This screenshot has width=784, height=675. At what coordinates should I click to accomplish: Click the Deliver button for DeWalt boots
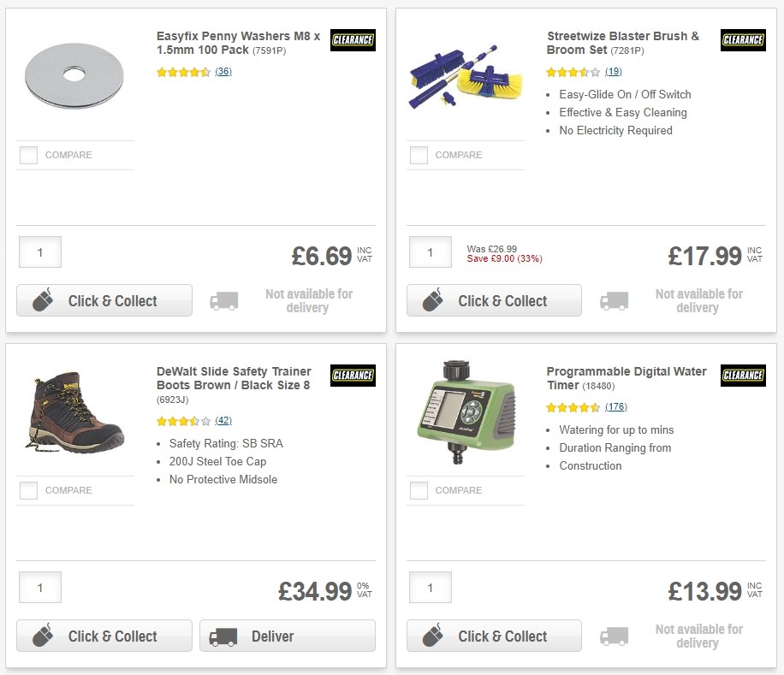[x=287, y=636]
